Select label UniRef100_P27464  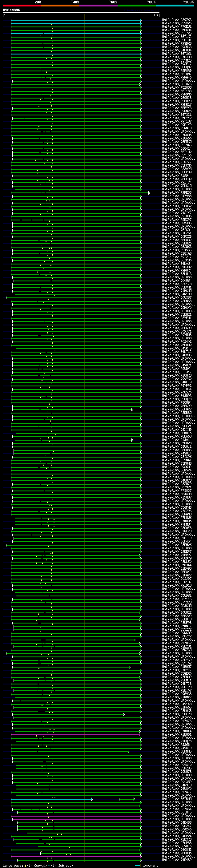[x=177, y=809]
